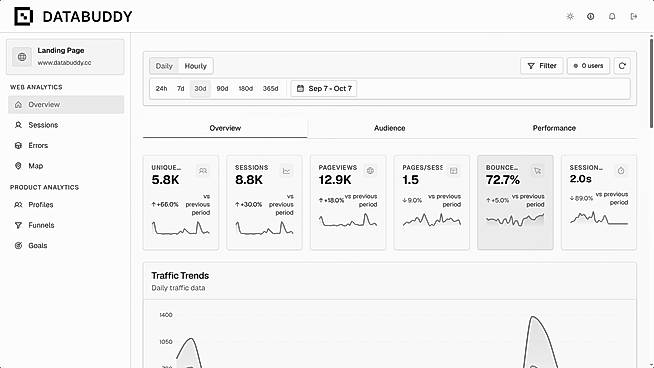Open Errors in the sidebar
This screenshot has height=368, width=654.
[66, 146]
